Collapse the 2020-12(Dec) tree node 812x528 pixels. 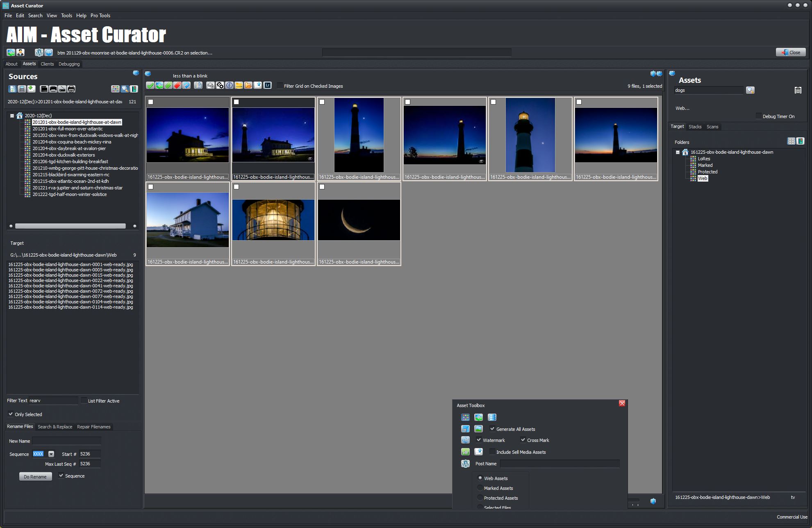pos(12,116)
